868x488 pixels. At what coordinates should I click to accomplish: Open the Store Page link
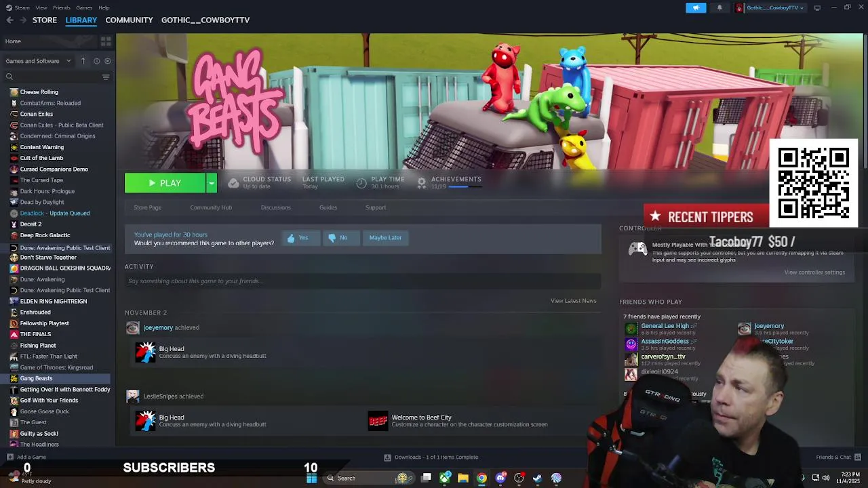147,207
